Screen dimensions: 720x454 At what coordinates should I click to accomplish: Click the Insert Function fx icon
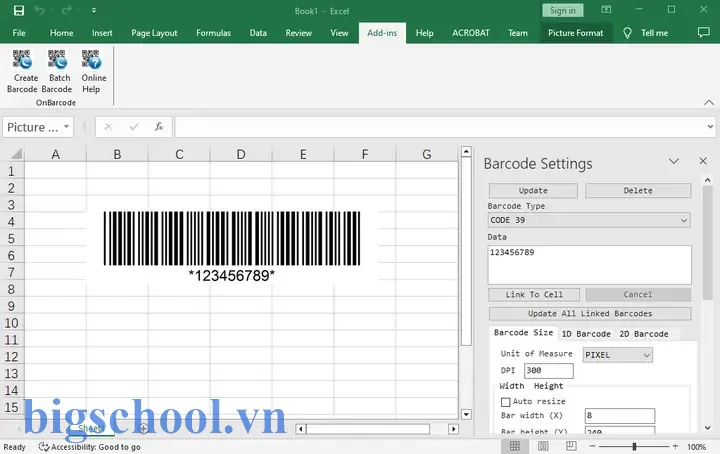[x=159, y=127]
